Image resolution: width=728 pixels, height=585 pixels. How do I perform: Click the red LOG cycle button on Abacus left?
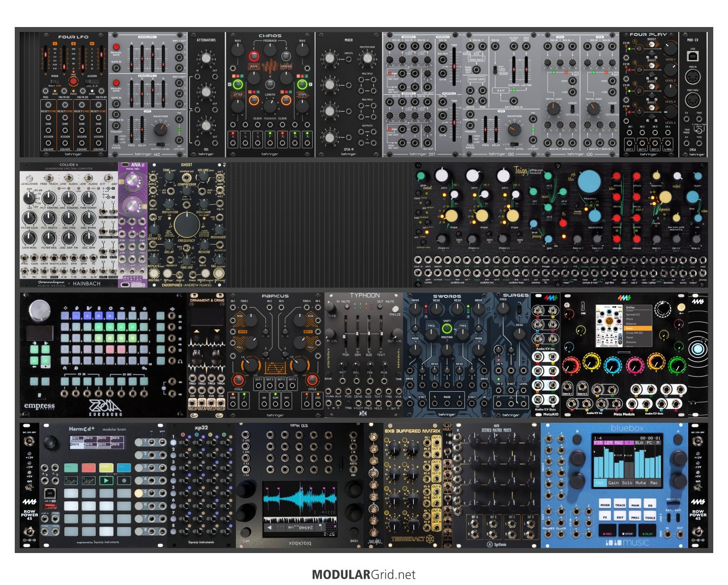coord(238,380)
